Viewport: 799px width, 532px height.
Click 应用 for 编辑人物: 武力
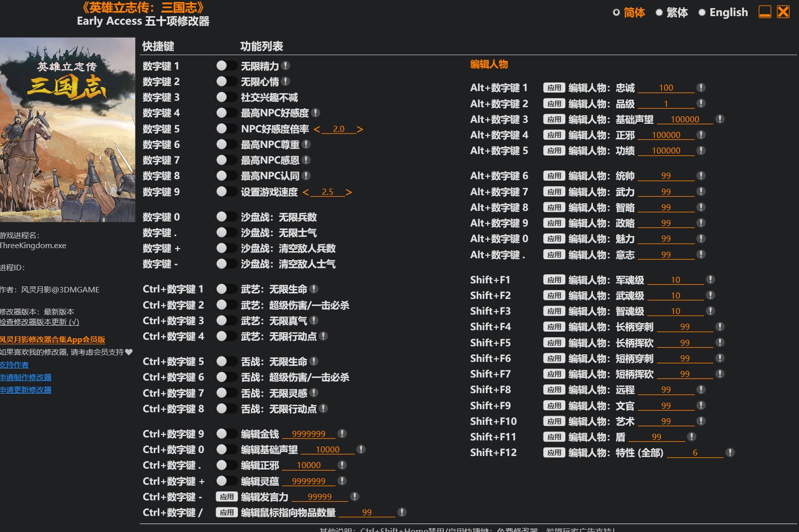click(x=554, y=192)
